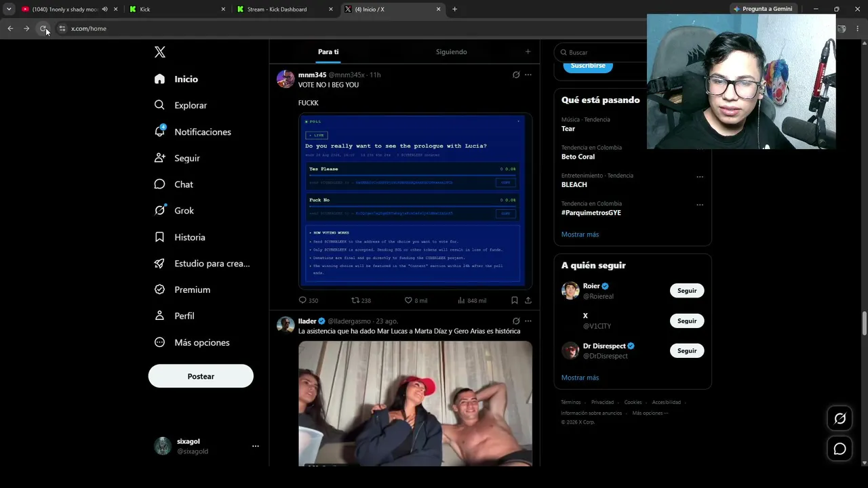Click the plus icon beside Siguiendo
868x488 pixels.
pyautogui.click(x=528, y=52)
